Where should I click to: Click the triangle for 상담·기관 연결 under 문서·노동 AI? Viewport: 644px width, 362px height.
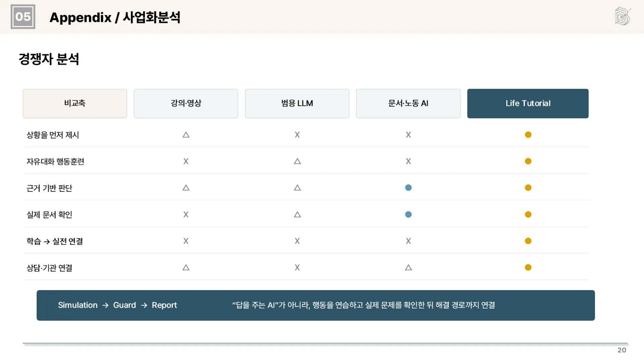pos(408,267)
